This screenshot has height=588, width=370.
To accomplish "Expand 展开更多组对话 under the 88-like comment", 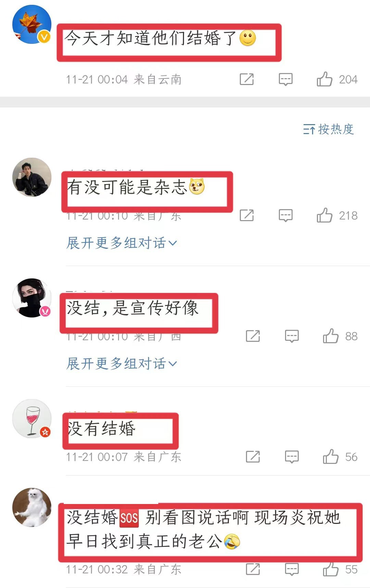I will click(122, 363).
